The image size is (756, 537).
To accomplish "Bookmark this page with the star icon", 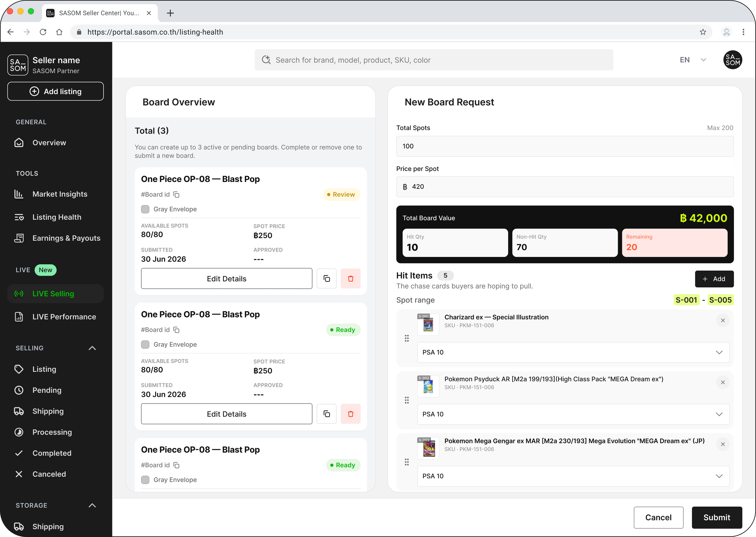I will (x=703, y=32).
